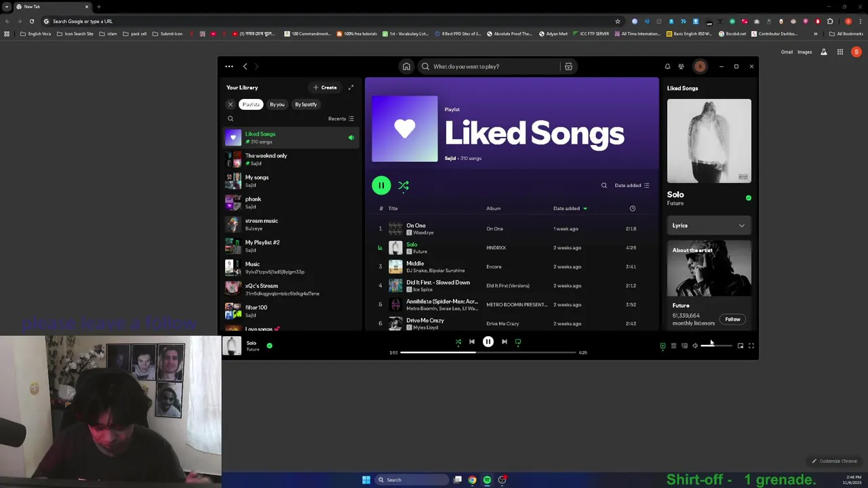Sort songs by Title column

click(x=393, y=208)
